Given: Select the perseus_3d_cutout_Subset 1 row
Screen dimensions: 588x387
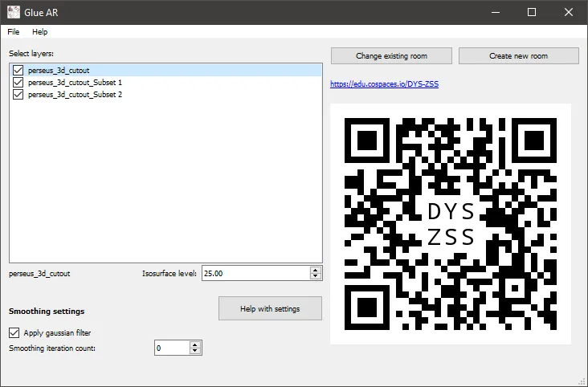Looking at the screenshot, I should (x=165, y=82).
